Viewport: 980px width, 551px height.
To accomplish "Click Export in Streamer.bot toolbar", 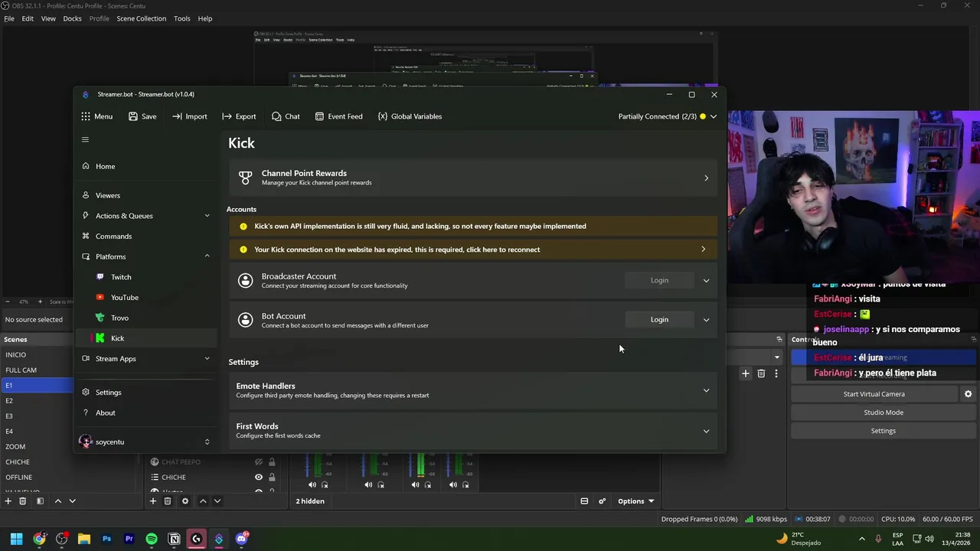I will [239, 116].
